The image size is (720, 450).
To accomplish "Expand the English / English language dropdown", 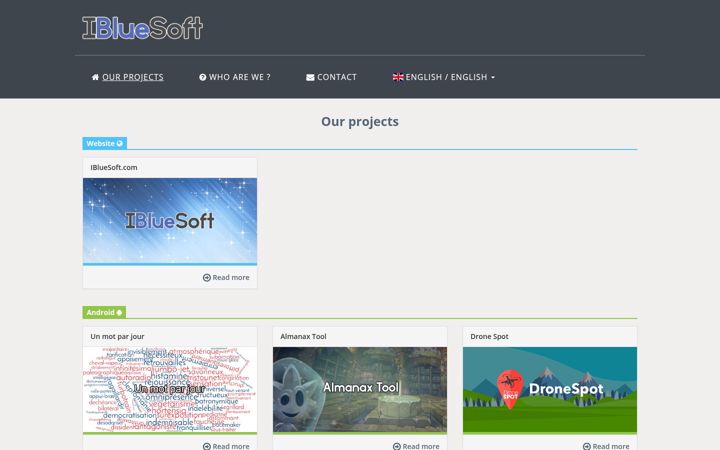I will (444, 77).
